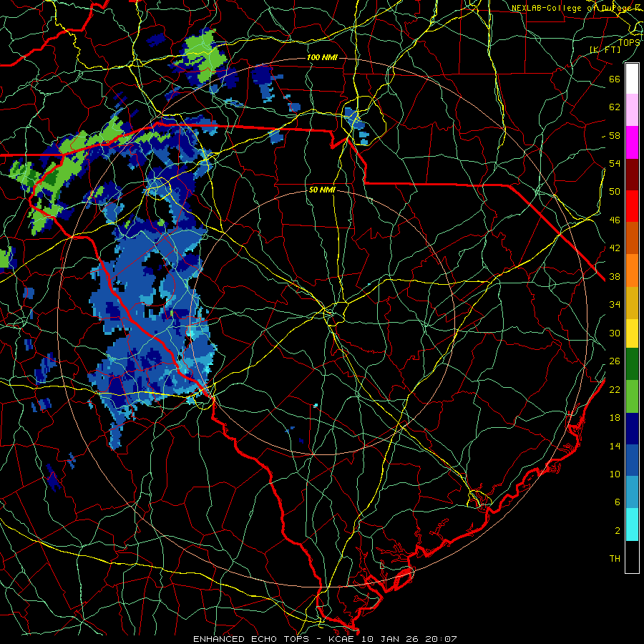Pick the light blue legend swatch
Image resolution: width=644 pixels, height=644 pixels.
coord(632,492)
